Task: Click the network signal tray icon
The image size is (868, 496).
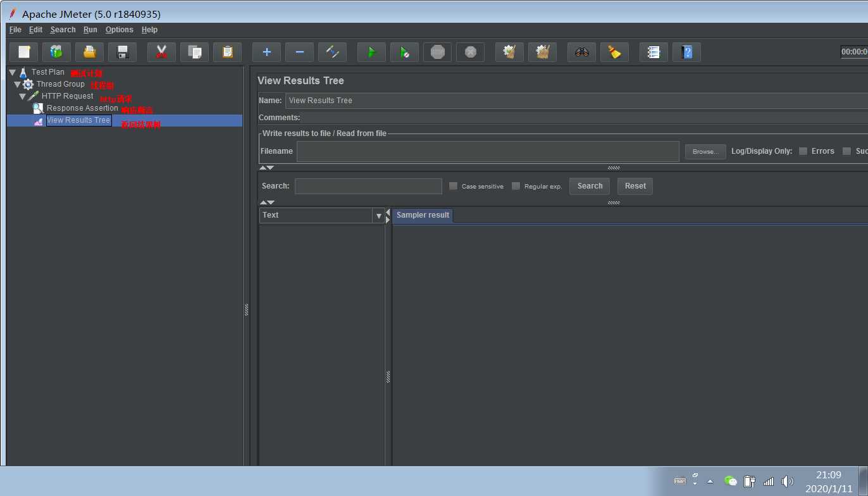Action: pyautogui.click(x=769, y=481)
